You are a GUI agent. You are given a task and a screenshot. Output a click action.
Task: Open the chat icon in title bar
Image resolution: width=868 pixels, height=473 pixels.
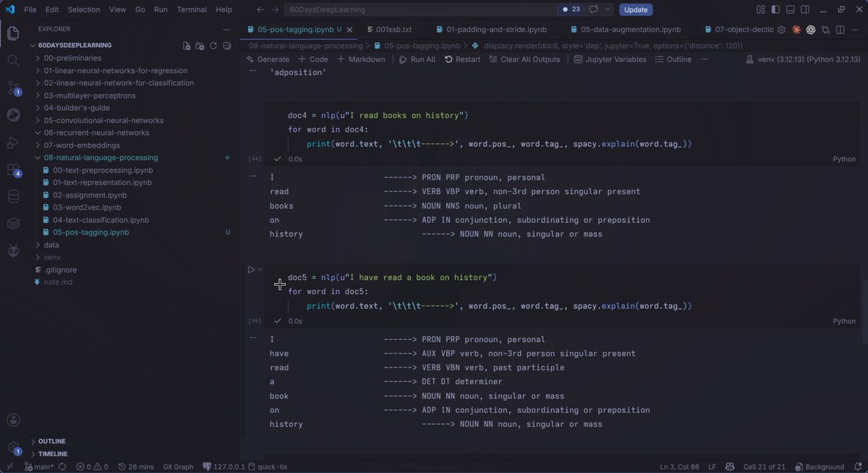[594, 9]
